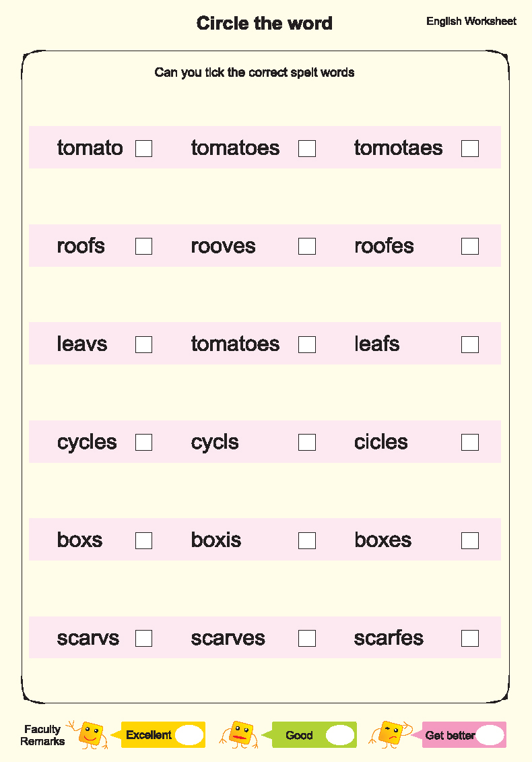The height and width of the screenshot is (762, 532).
Task: Click the smiling character next to Excellent
Action: [x=88, y=735]
